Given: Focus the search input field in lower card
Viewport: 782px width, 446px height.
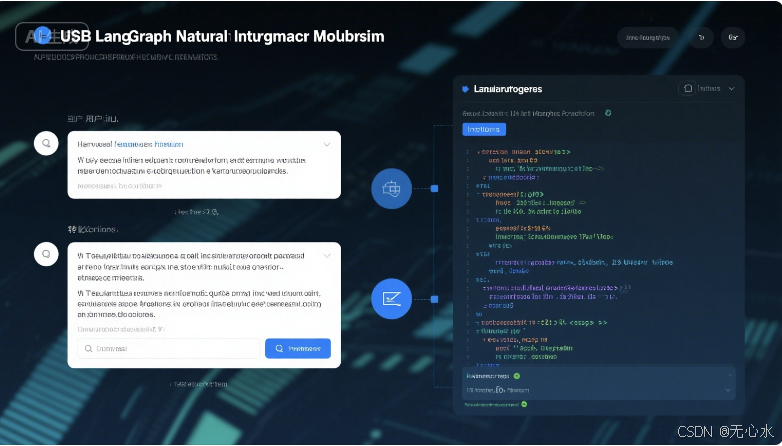Looking at the screenshot, I should (x=169, y=348).
